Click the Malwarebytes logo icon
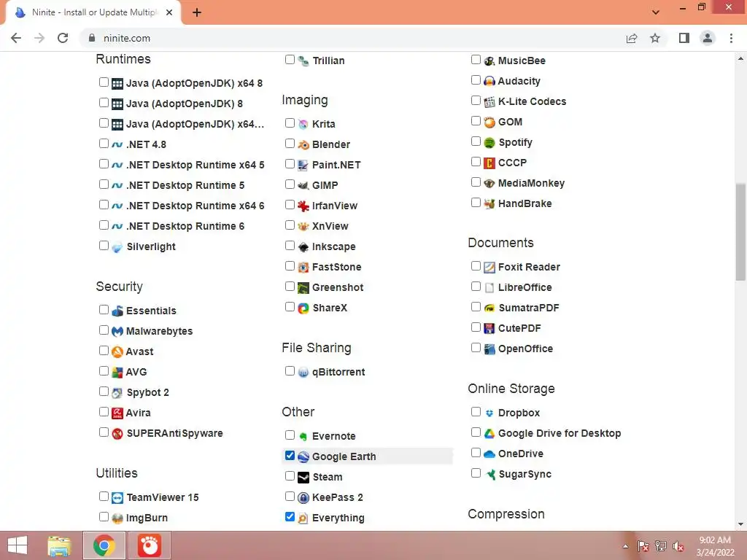Screen dimensions: 747x560 [117, 332]
